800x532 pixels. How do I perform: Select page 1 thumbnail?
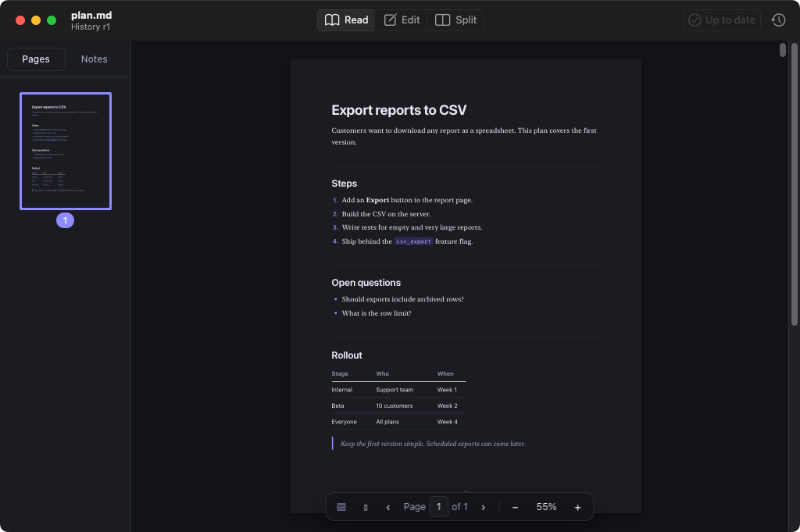pos(66,151)
